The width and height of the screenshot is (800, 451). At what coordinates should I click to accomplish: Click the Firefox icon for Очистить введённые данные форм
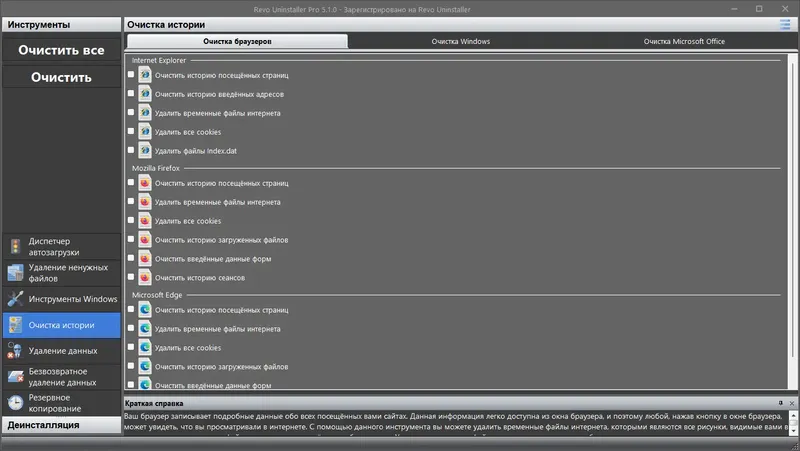tap(145, 259)
